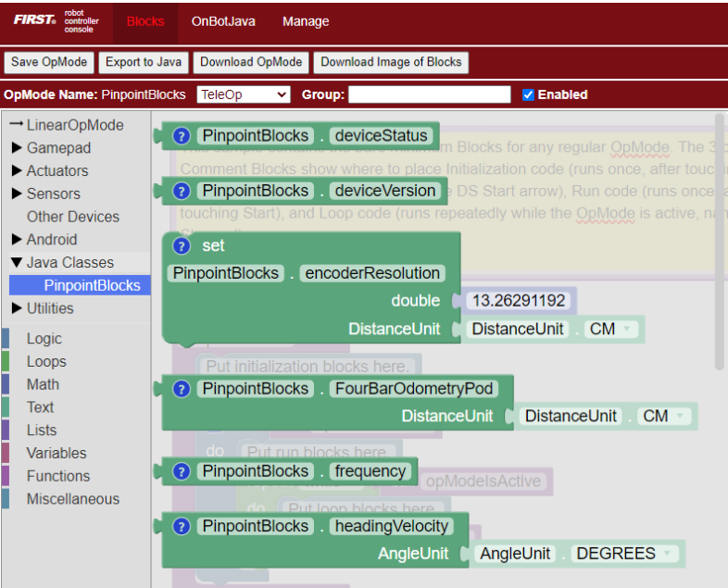Image resolution: width=728 pixels, height=588 pixels.
Task: Open the Manage tab
Action: pos(306,21)
